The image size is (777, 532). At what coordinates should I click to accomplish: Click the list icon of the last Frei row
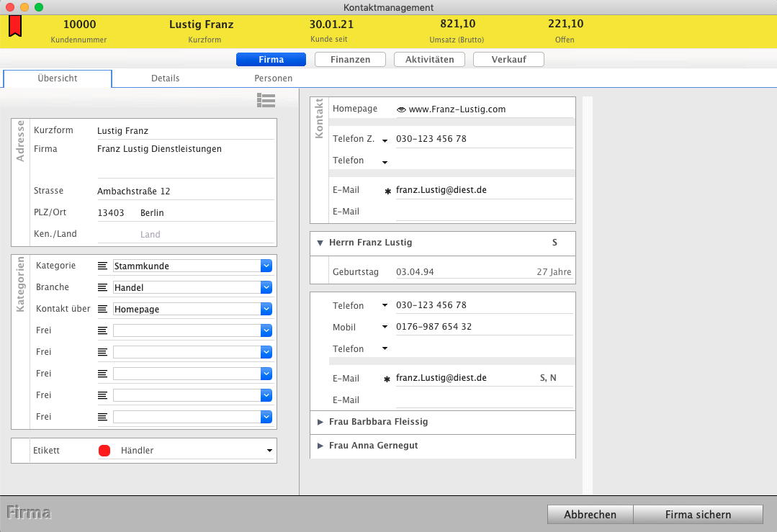pos(103,417)
